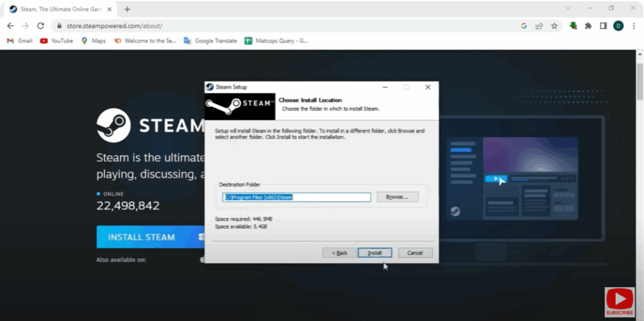The height and width of the screenshot is (321, 644).
Task: Click the page vertical scrollbar
Action: click(x=640, y=82)
